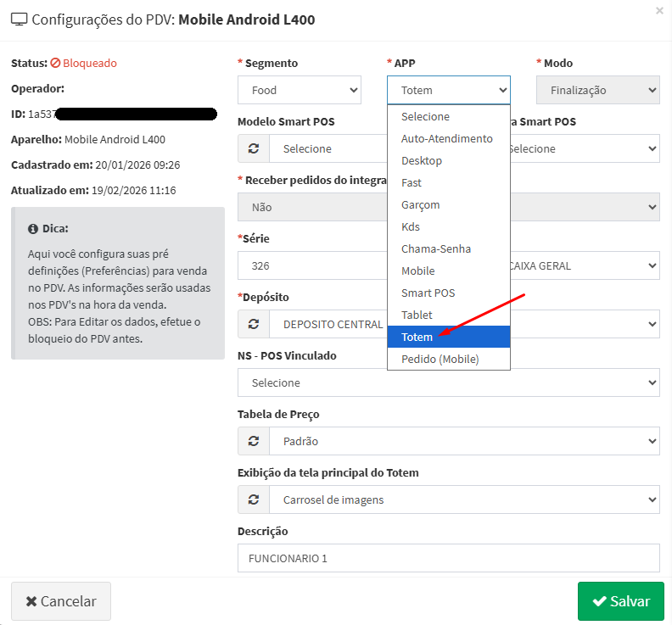Click refresh icon beside Depósito field
Image resolution: width=672 pixels, height=625 pixels.
[x=253, y=324]
